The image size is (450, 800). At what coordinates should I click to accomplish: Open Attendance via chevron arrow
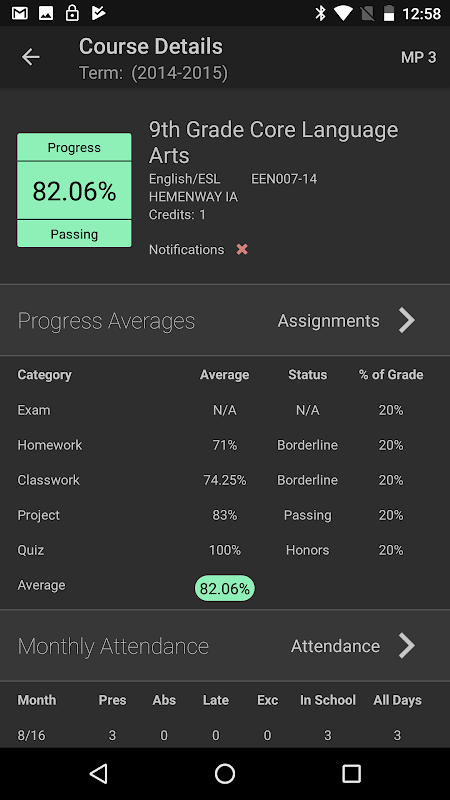tap(407, 646)
